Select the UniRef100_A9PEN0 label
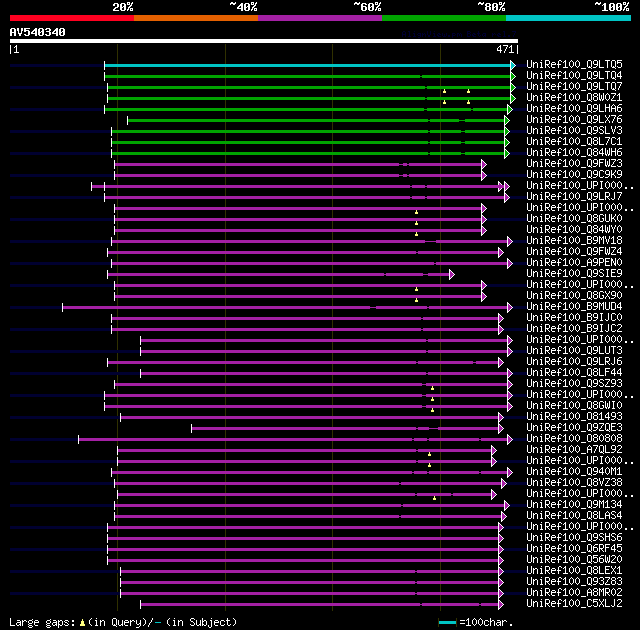640x630 pixels. 574,263
